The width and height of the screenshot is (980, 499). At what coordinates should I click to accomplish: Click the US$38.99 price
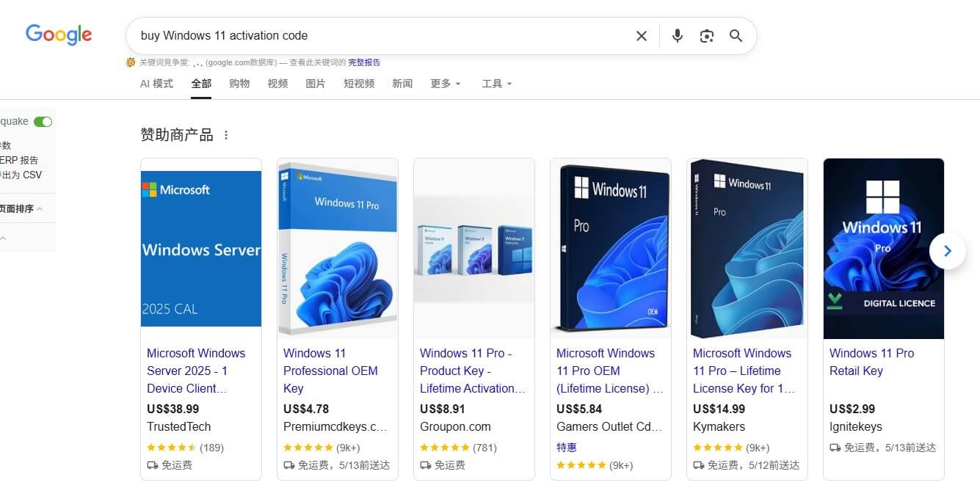(x=173, y=409)
